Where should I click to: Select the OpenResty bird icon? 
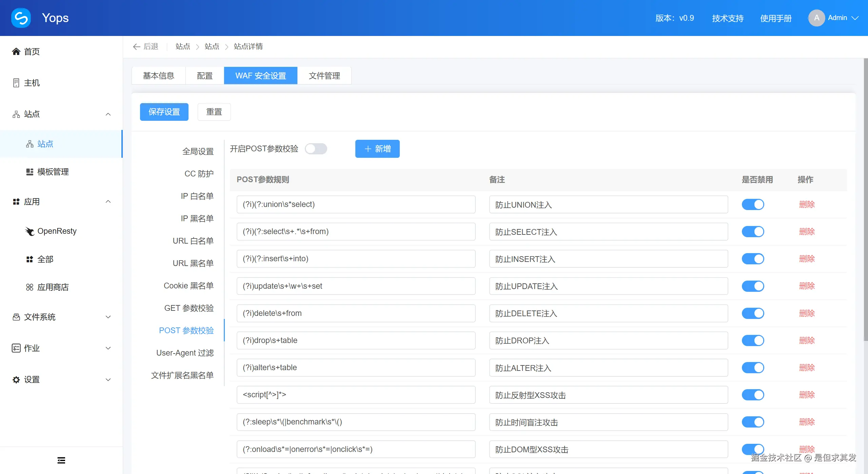30,231
